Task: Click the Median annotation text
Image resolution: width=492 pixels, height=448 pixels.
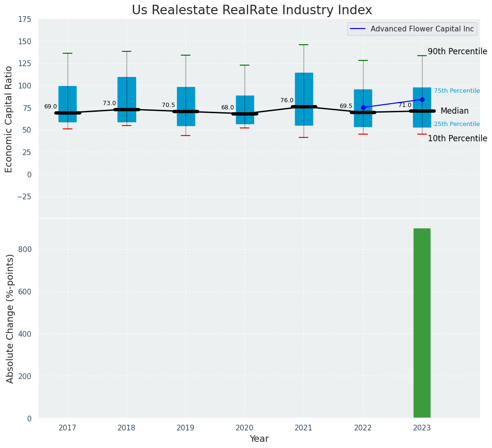Action: pos(454,111)
